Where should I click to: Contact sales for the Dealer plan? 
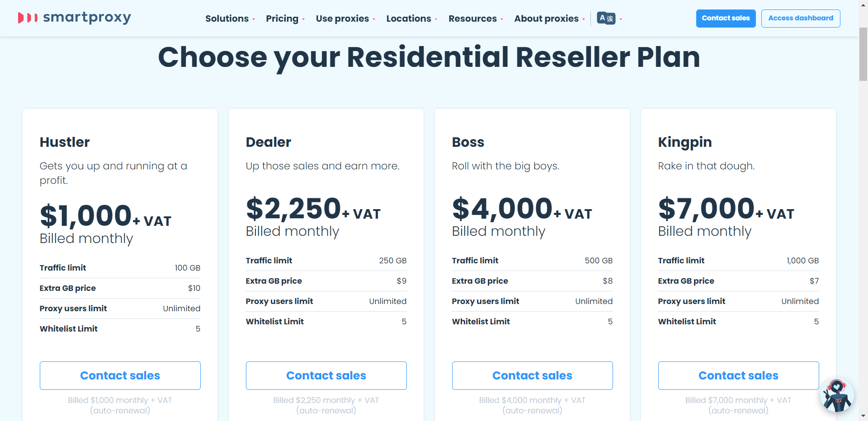pos(326,375)
